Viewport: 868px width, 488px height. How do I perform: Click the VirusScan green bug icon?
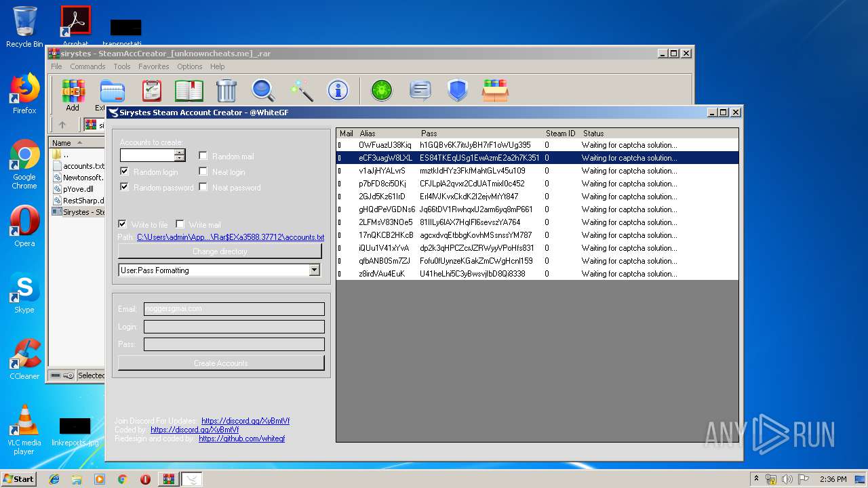[382, 91]
